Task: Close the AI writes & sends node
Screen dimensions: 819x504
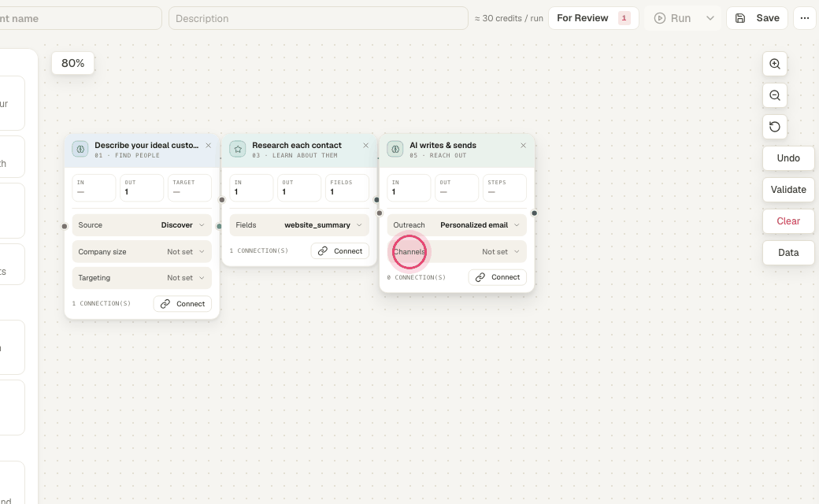Action: tap(524, 146)
